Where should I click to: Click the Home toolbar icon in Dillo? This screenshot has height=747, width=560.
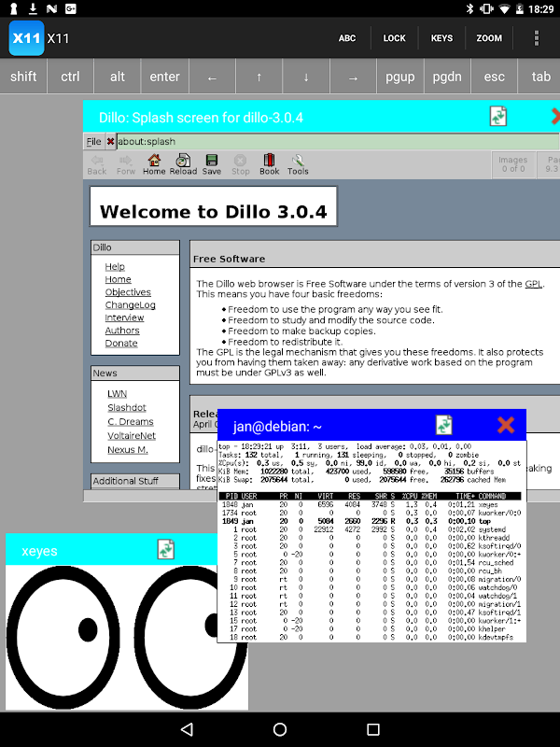point(154,165)
